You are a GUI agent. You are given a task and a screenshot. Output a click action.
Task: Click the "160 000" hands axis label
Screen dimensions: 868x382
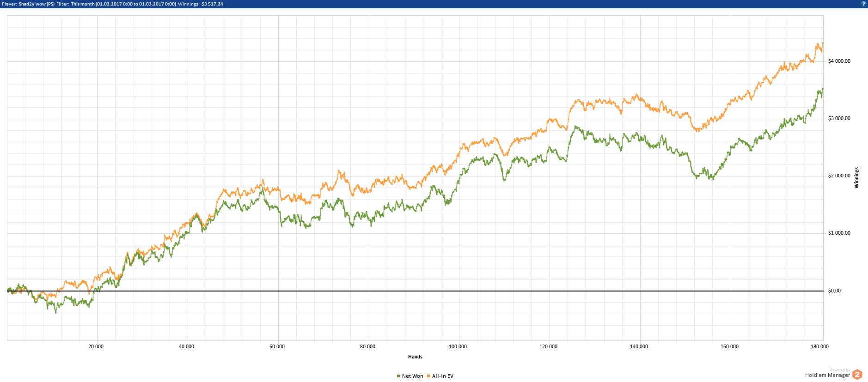[x=730, y=346]
